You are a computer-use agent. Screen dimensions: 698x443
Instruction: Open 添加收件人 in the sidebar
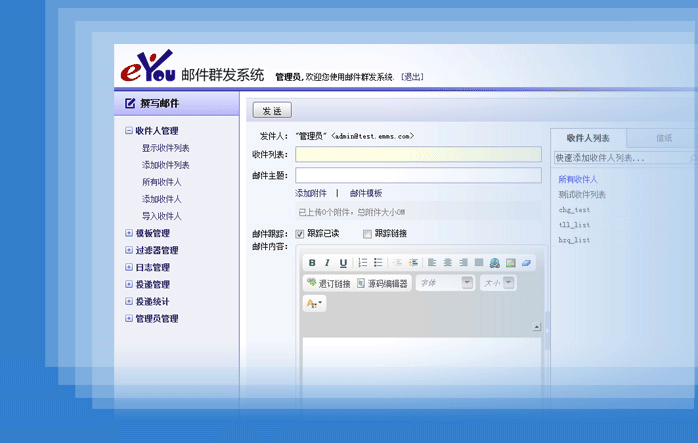point(161,199)
